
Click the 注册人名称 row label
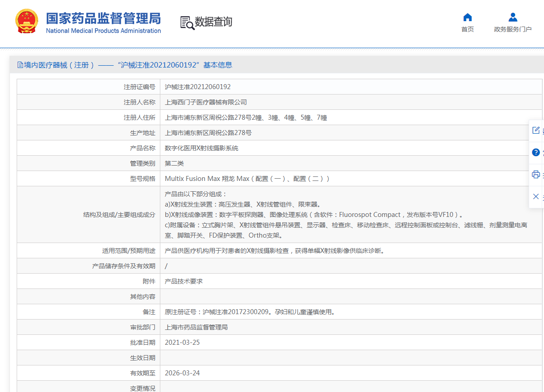click(x=140, y=102)
